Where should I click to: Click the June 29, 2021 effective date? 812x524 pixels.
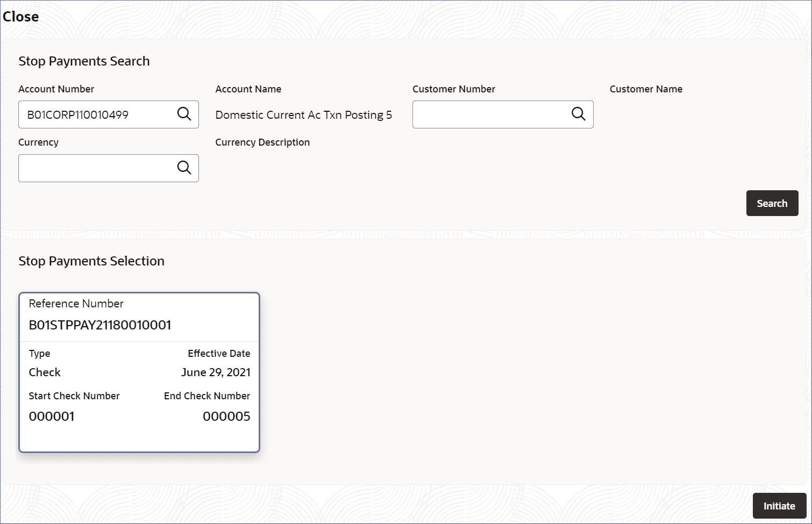point(216,372)
